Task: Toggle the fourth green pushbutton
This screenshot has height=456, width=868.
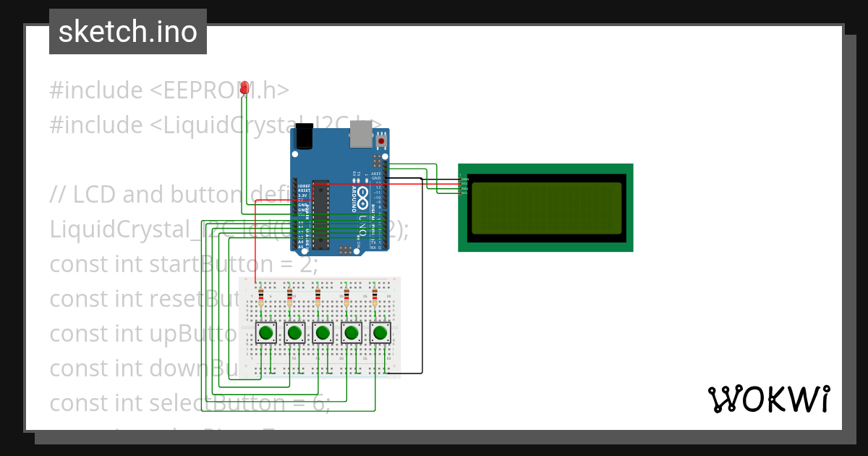Action: click(x=352, y=333)
